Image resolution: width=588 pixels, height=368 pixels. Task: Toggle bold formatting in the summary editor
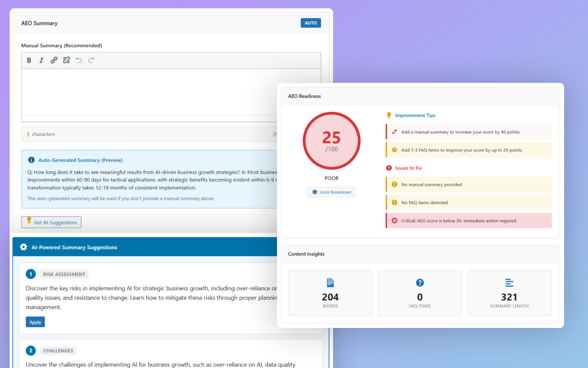[x=29, y=60]
